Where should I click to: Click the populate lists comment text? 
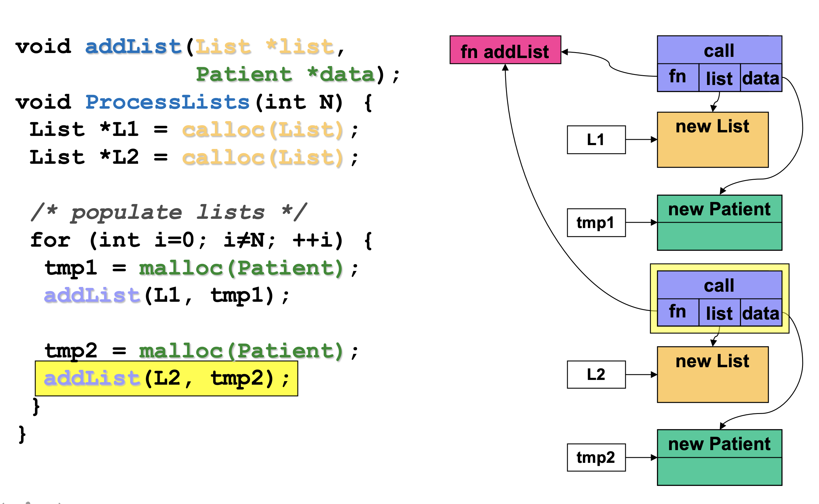(168, 212)
